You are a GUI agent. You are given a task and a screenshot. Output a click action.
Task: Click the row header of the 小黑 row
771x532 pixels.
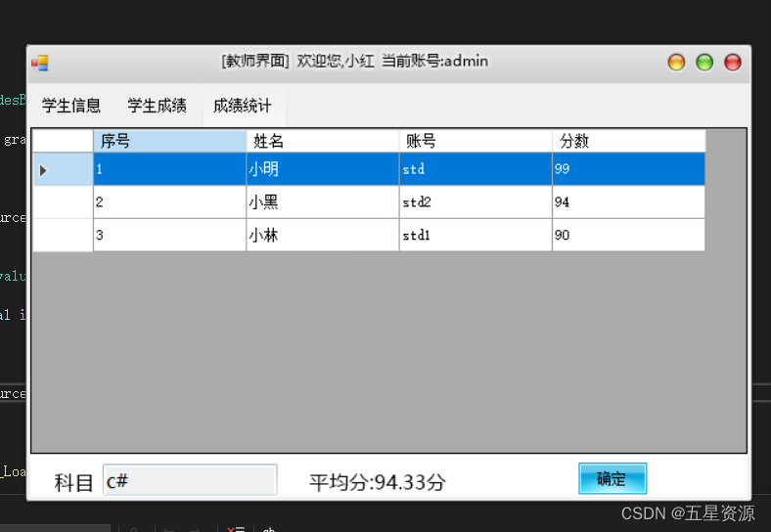63,202
